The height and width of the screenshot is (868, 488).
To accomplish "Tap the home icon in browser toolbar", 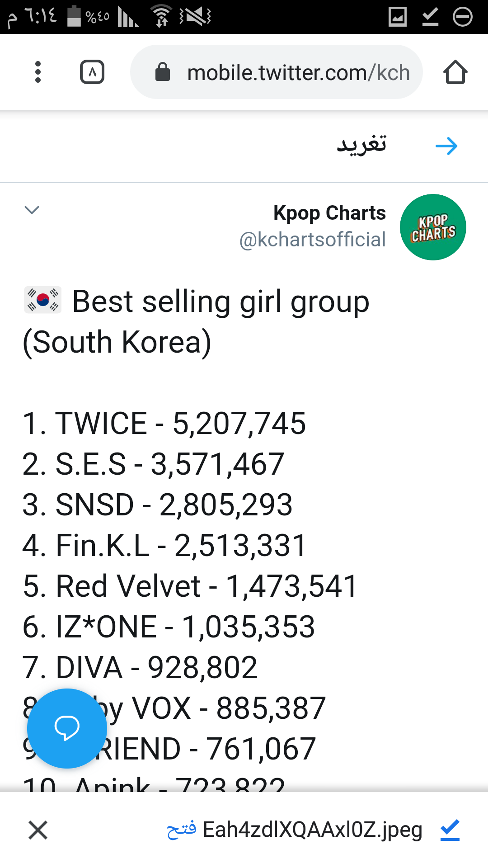I will [455, 72].
